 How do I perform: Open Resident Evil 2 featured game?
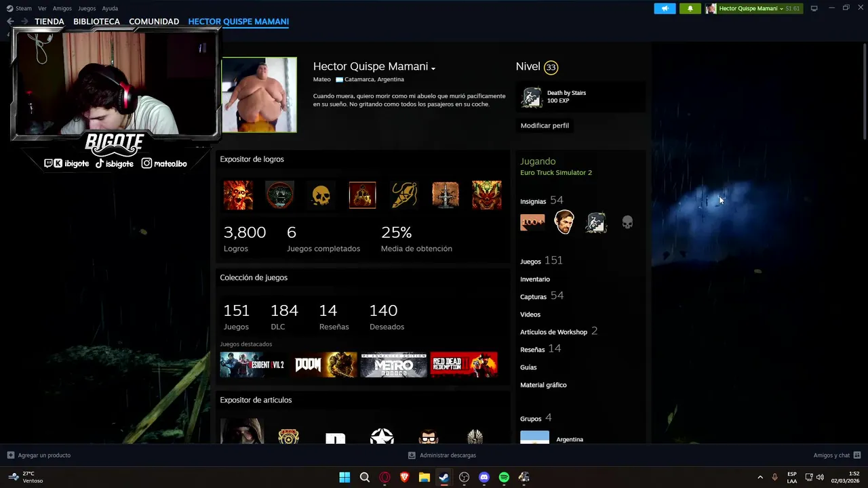pyautogui.click(x=252, y=365)
